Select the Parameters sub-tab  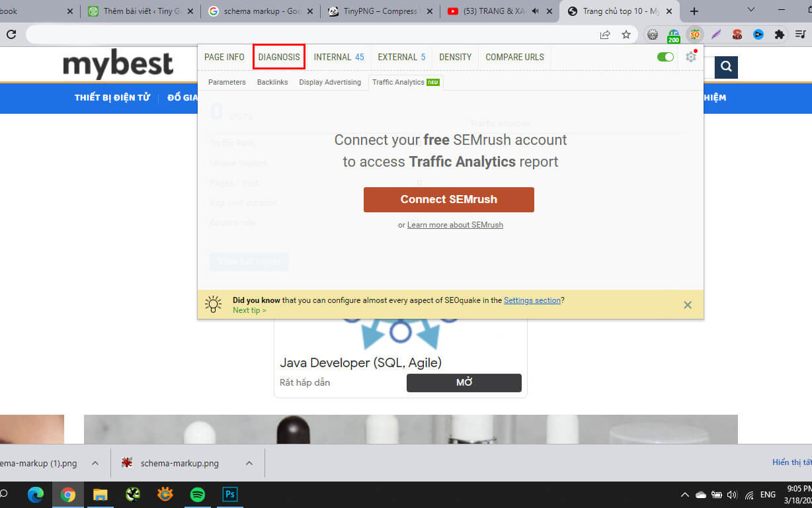(x=227, y=82)
